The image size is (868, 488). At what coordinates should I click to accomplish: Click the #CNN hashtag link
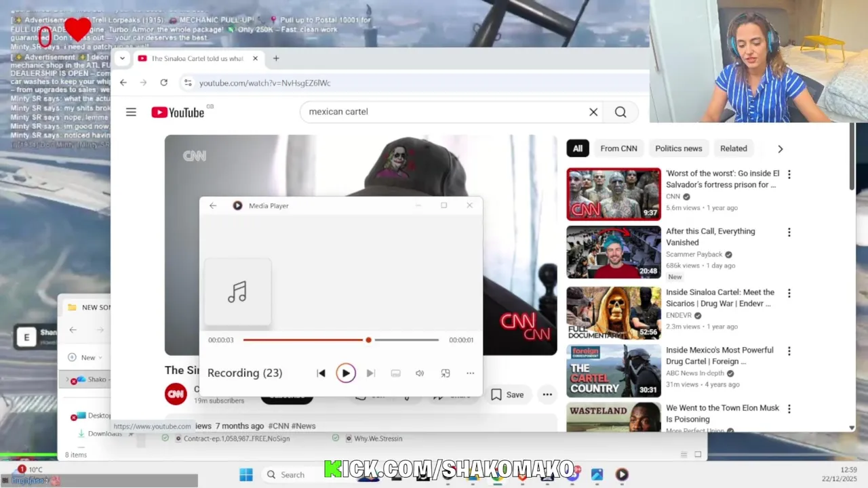278,426
